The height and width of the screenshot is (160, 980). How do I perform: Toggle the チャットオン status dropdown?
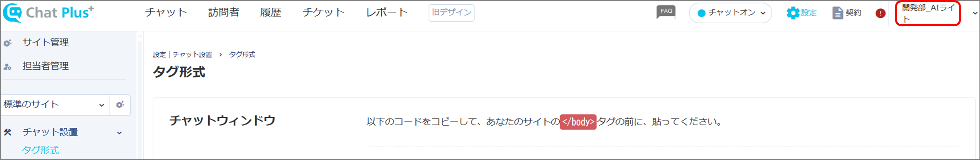[731, 13]
